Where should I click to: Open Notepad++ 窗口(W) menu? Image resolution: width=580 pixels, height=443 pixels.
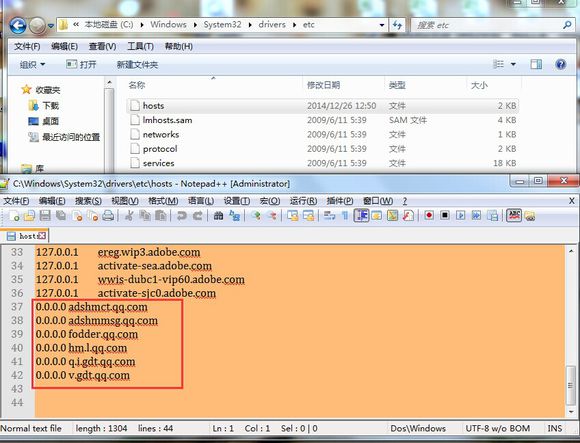pyautogui.click(x=378, y=201)
